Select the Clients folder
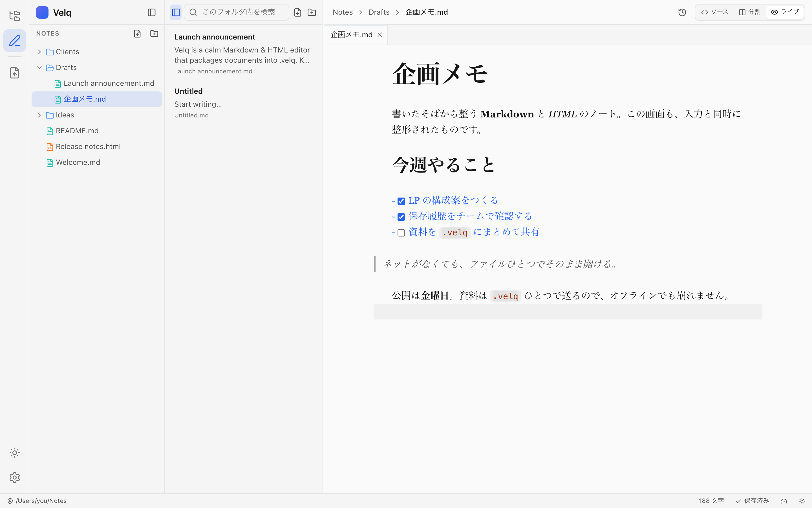The height and width of the screenshot is (508, 812). tap(97, 52)
